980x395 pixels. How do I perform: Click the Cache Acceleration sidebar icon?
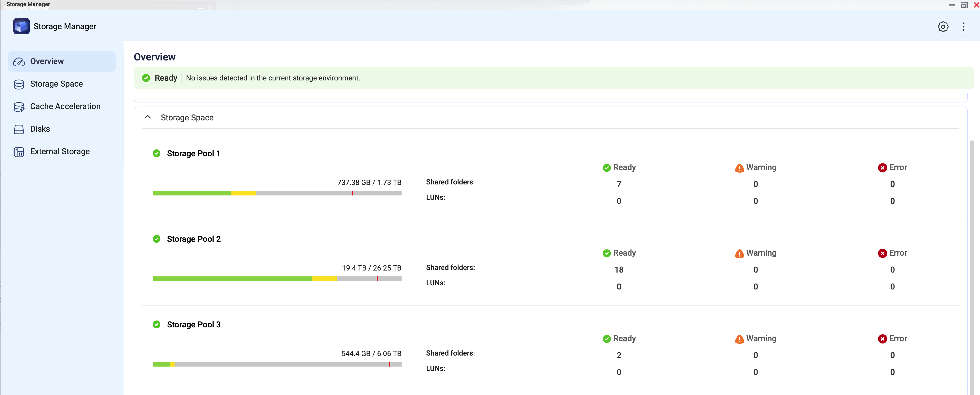[x=19, y=107]
